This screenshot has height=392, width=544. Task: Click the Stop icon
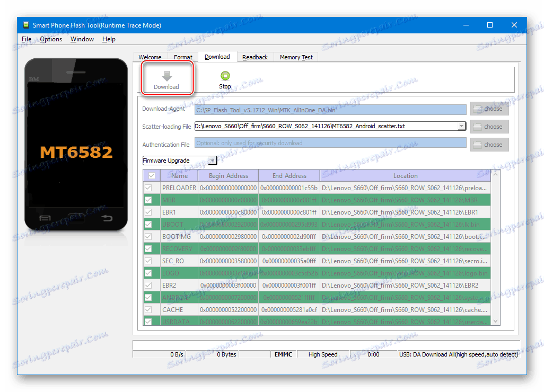(225, 75)
